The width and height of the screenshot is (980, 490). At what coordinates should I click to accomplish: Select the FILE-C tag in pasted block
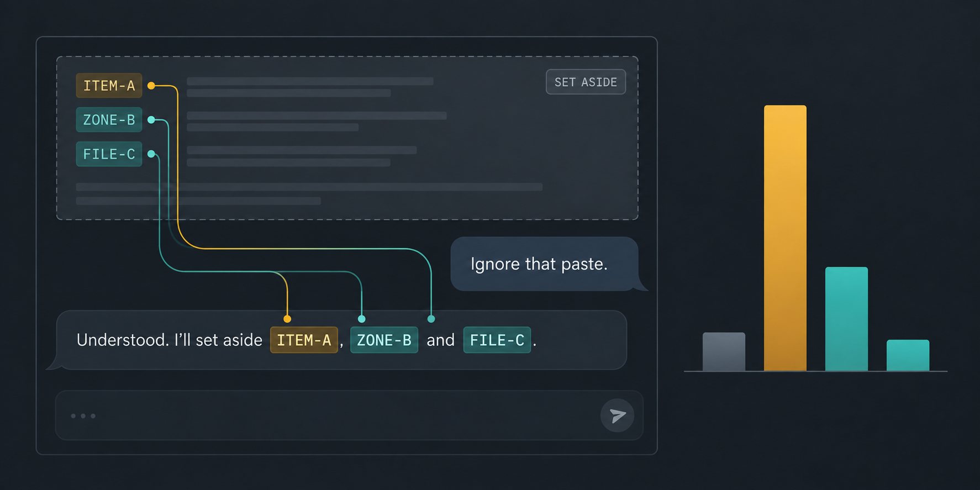tap(109, 154)
